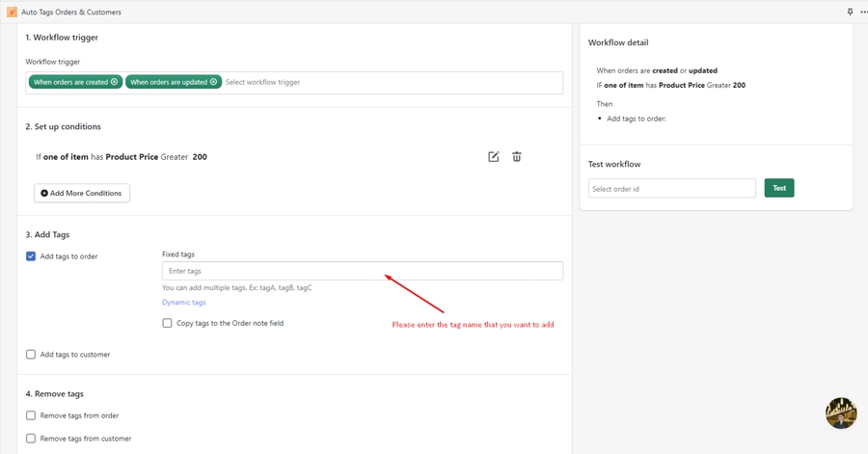Viewport: 868px width, 454px height.
Task: Open the 'Dynamic tags' link
Action: [x=183, y=303]
